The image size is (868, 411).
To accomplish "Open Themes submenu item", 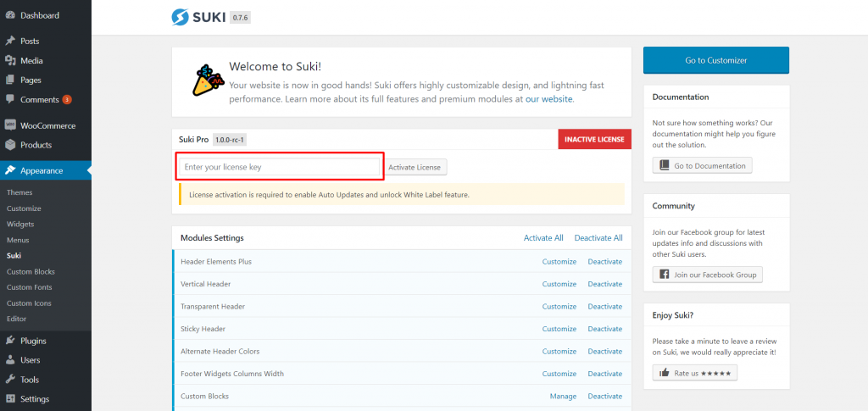I will 19,192.
